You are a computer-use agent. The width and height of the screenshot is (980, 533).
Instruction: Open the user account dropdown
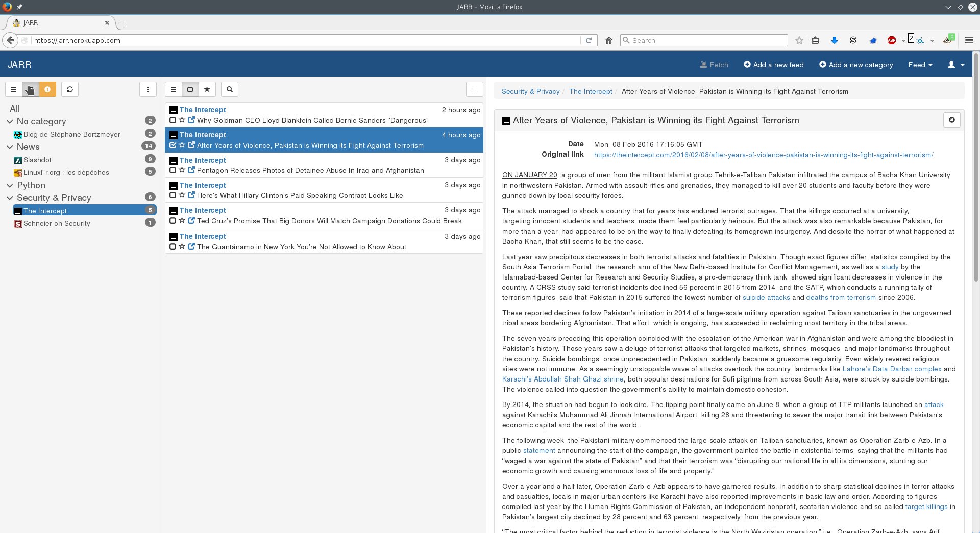[x=956, y=65]
